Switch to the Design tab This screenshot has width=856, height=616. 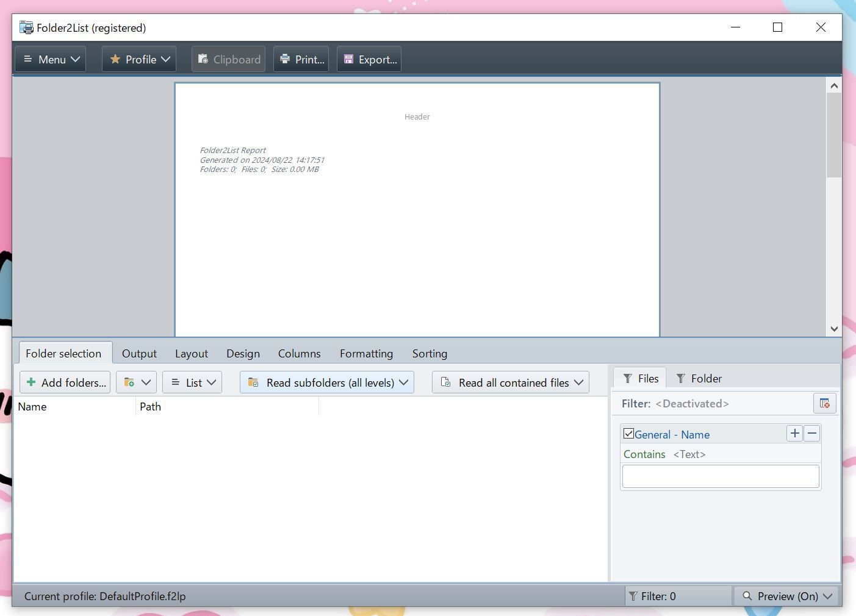pyautogui.click(x=243, y=353)
